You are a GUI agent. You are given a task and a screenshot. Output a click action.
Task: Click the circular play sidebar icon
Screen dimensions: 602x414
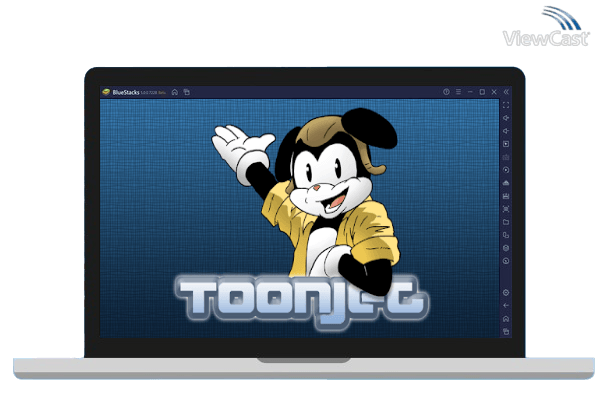(506, 170)
